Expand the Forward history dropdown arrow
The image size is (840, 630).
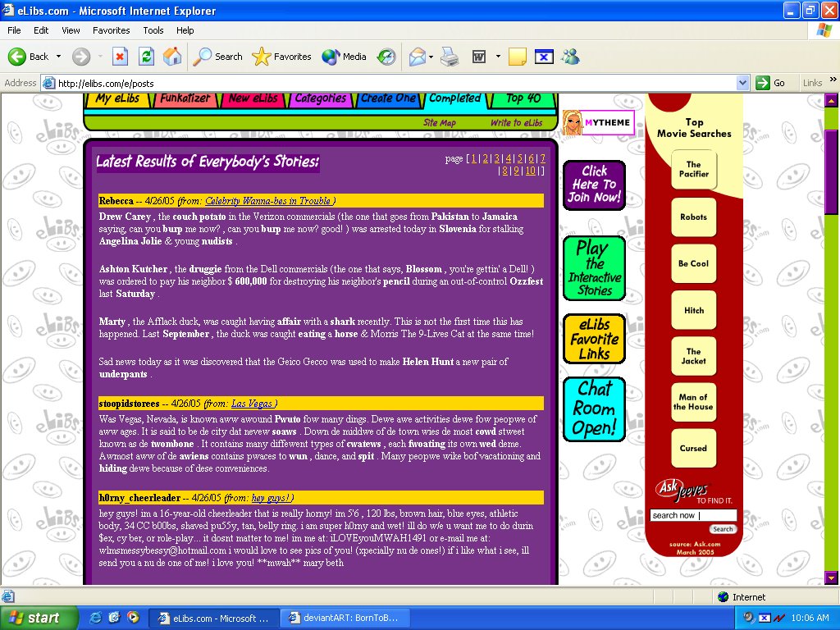click(x=100, y=57)
